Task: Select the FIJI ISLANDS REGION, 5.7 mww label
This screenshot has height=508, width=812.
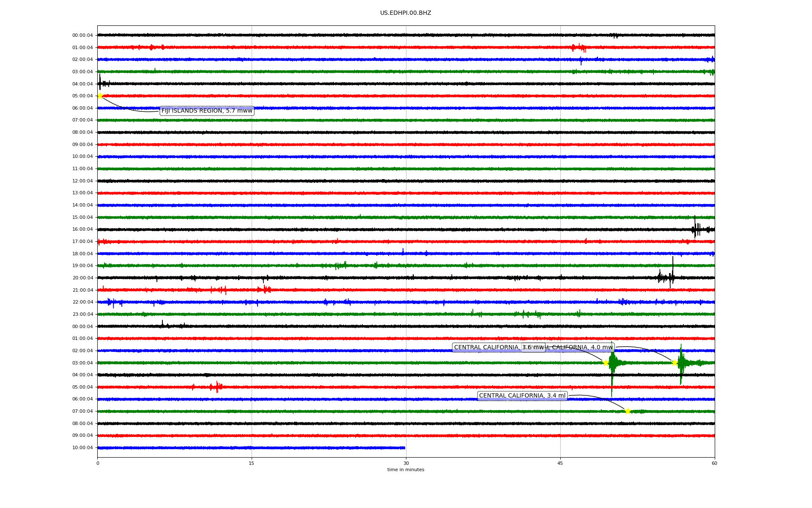Action: click(x=207, y=111)
